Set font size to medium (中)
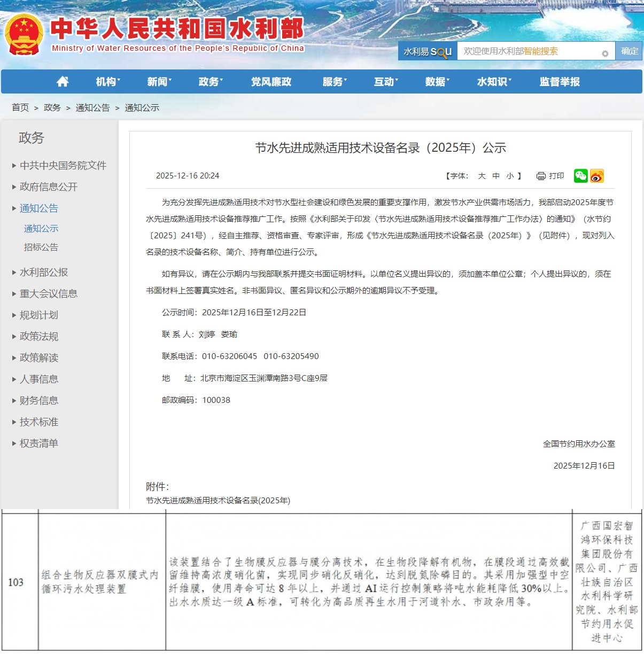 pos(496,176)
